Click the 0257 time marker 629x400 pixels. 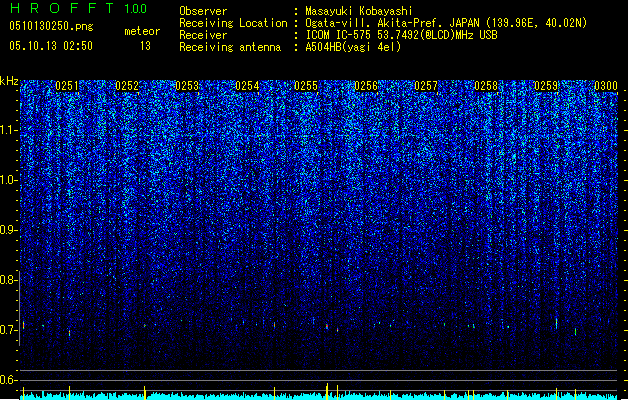426,86
